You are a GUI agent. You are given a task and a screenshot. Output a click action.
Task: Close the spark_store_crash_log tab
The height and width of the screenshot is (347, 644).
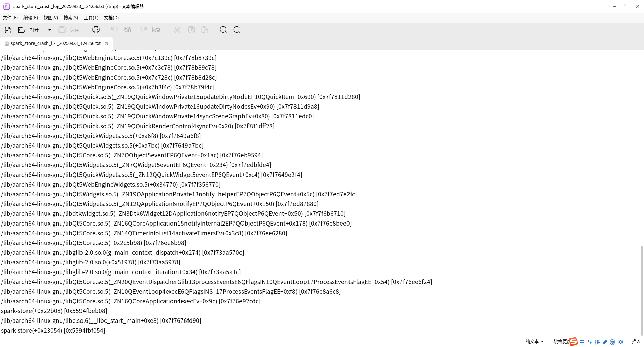point(107,43)
